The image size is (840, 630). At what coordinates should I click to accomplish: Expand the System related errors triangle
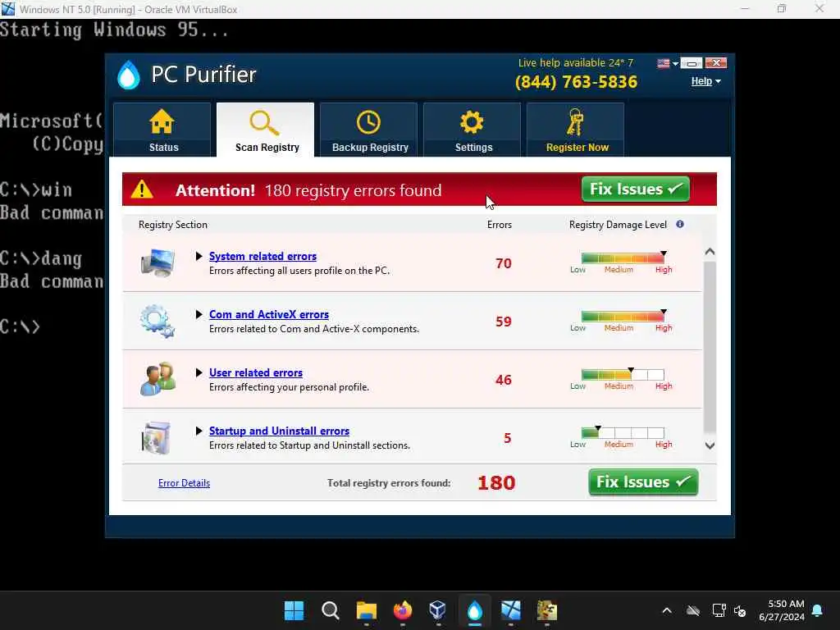coord(199,257)
